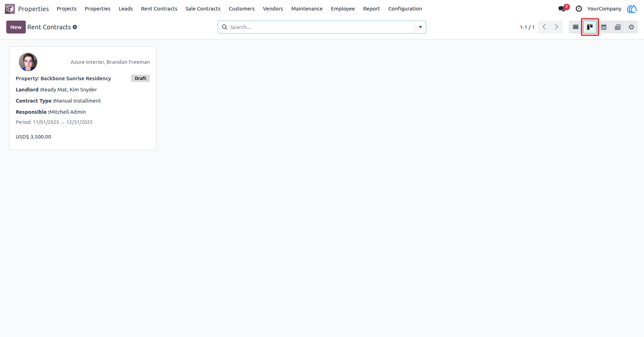The height and width of the screenshot is (337, 644).
Task: Go to next page of records
Action: pyautogui.click(x=557, y=27)
